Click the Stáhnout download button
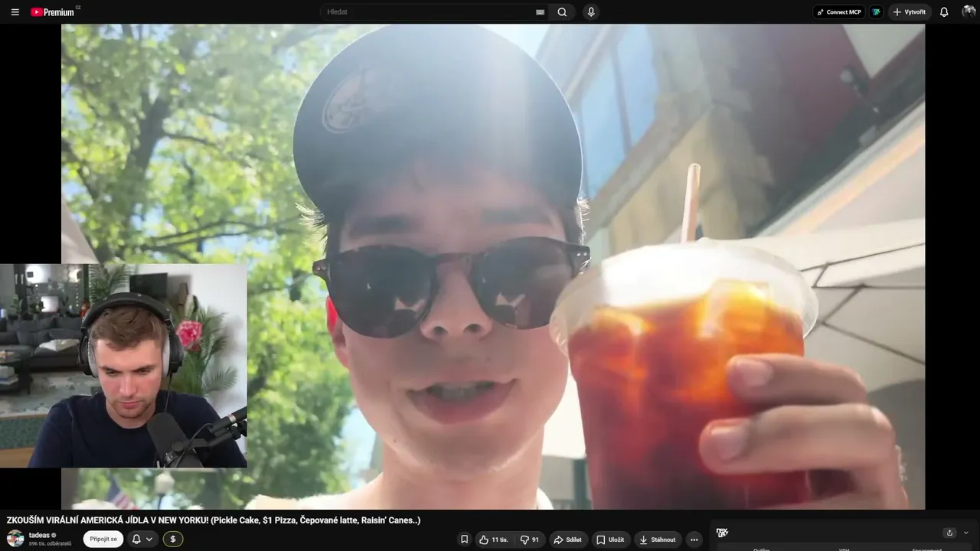Image resolution: width=980 pixels, height=551 pixels. (658, 540)
